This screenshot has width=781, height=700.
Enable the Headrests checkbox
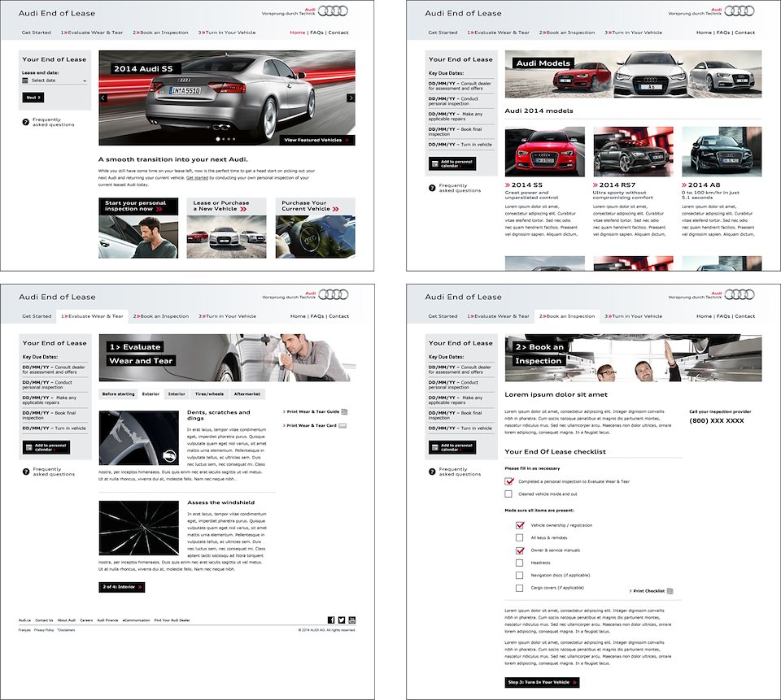[x=520, y=563]
